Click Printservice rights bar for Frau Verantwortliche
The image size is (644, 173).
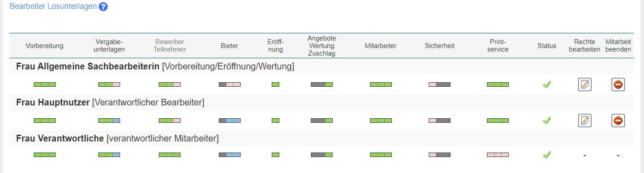498,155
